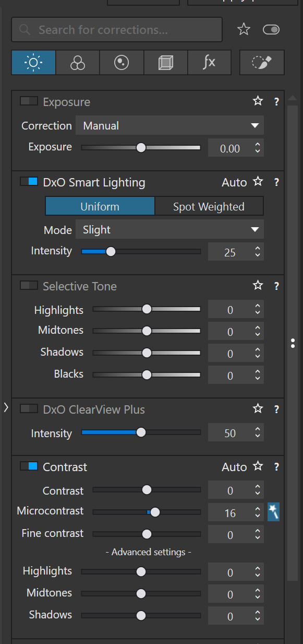
Task: Click the Contrast Auto button
Action: pyautogui.click(x=234, y=467)
